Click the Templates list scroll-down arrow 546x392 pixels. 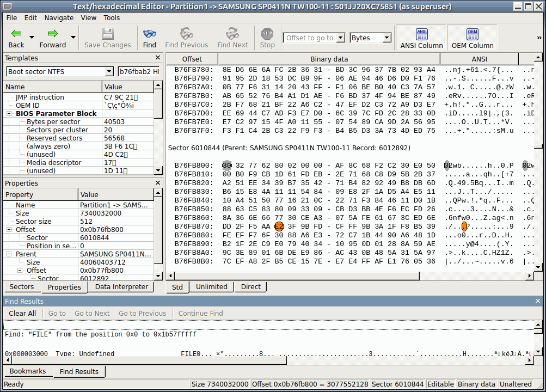[x=158, y=170]
